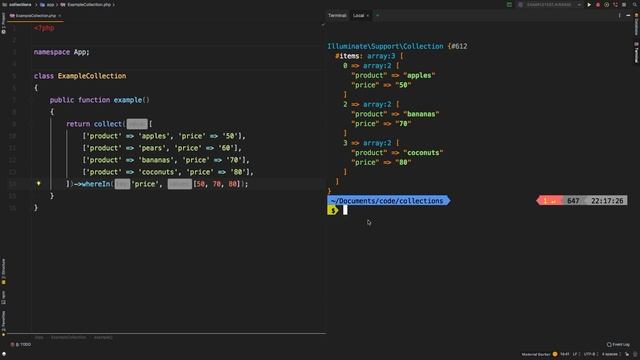Start debugging with the red bug icon
Image resolution: width=640 pixels, height=360 pixels.
(598, 4)
